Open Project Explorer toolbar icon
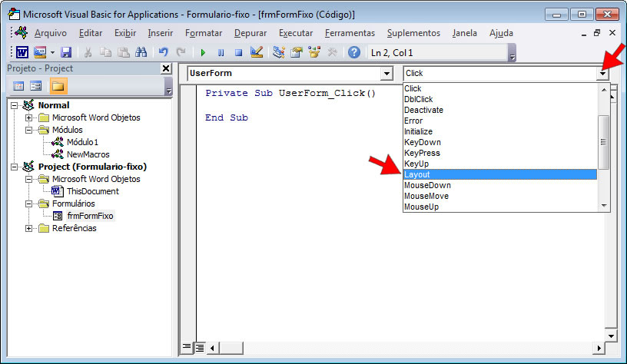The width and height of the screenshot is (627, 364). pos(278,52)
